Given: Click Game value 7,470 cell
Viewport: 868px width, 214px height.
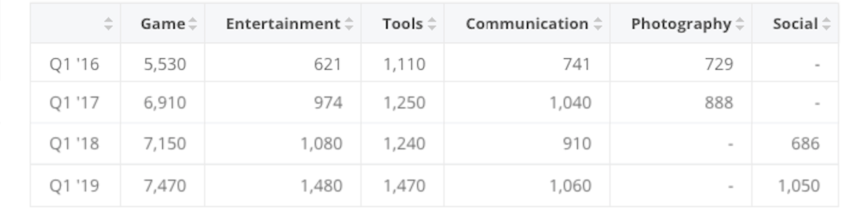Looking at the screenshot, I should (x=165, y=186).
